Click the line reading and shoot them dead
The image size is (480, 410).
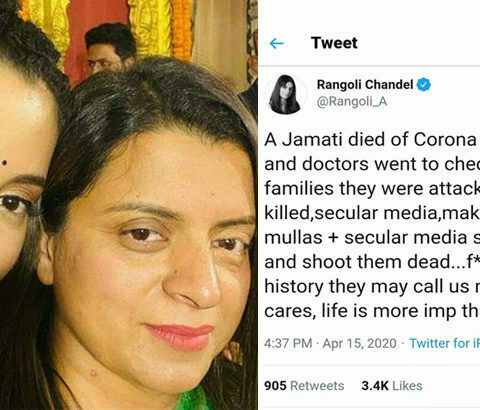pyautogui.click(x=372, y=262)
